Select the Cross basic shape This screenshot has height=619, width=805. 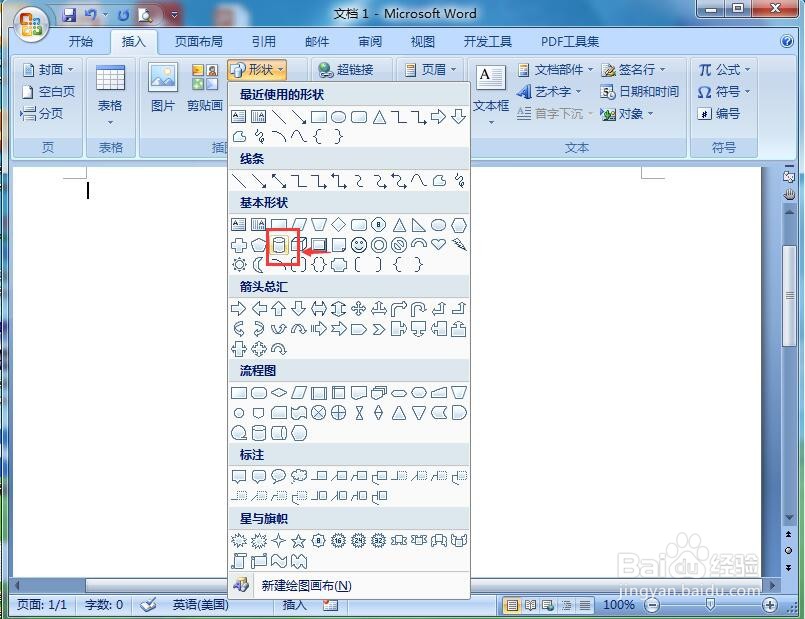(x=239, y=245)
